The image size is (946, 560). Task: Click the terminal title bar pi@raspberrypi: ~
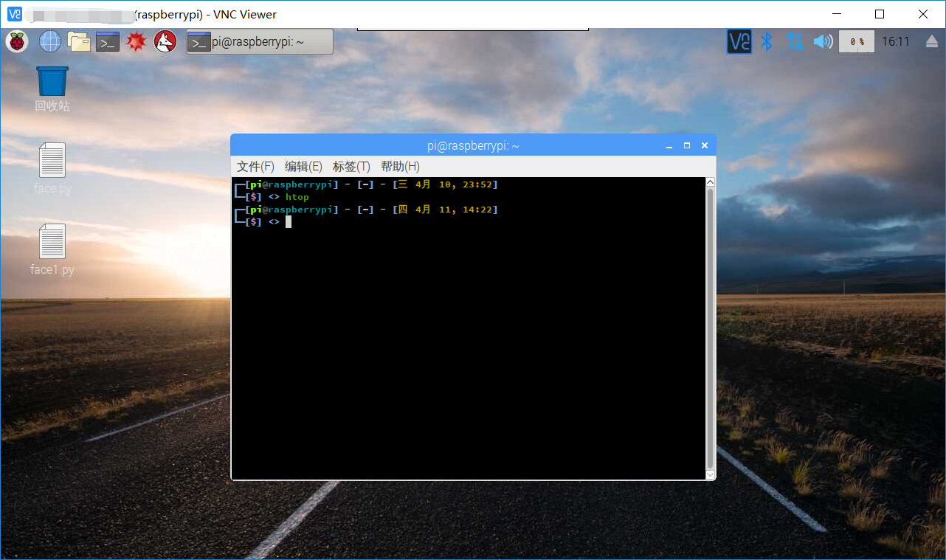(x=473, y=146)
